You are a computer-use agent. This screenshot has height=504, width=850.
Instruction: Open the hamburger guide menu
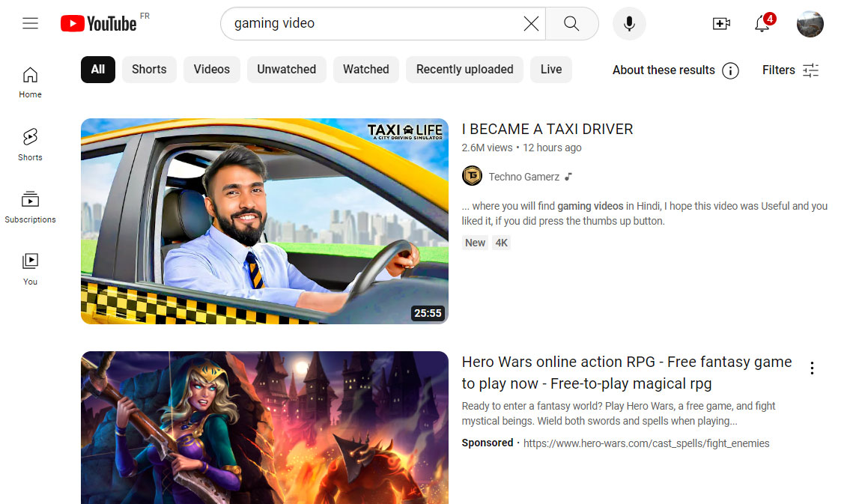pyautogui.click(x=31, y=23)
